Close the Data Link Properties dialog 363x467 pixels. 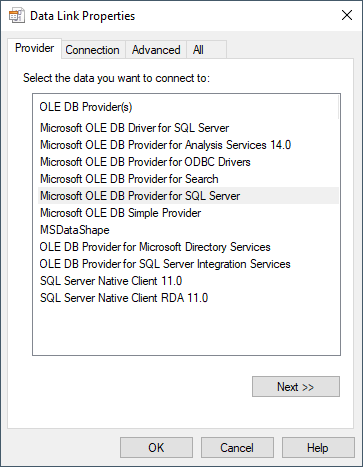point(347,15)
